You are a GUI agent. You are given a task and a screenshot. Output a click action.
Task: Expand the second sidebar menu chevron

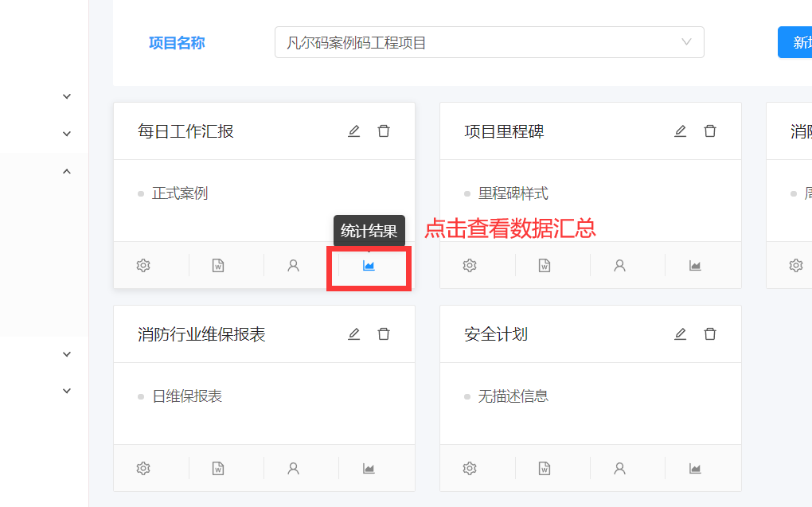67,134
